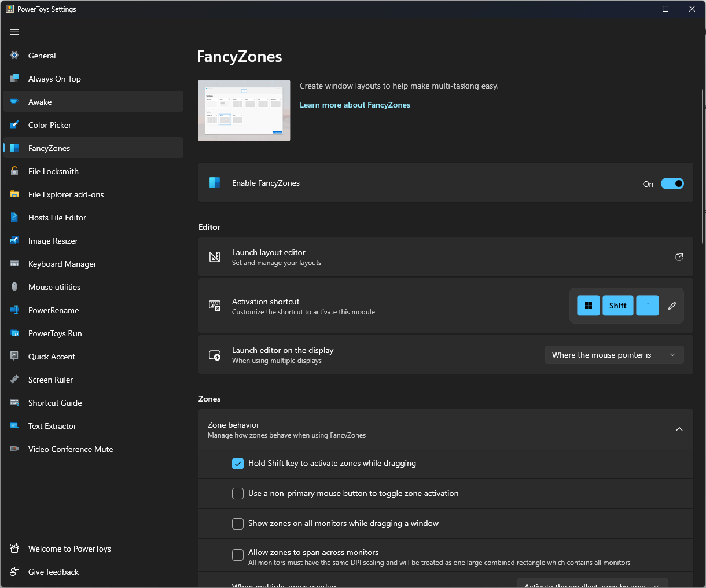The height and width of the screenshot is (588, 706).
Task: Click Welcome to PowerToys
Action: pyautogui.click(x=69, y=548)
